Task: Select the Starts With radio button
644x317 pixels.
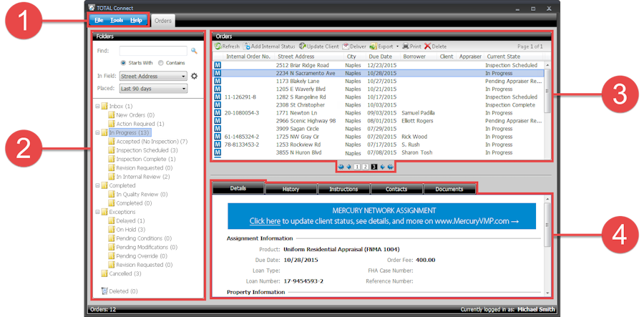Action: pos(123,63)
